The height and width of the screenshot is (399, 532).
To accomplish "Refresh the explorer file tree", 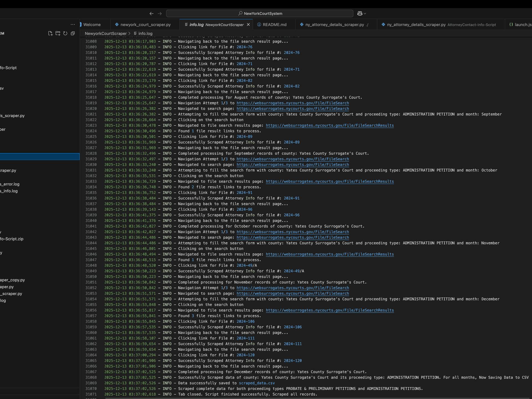I will point(65,33).
